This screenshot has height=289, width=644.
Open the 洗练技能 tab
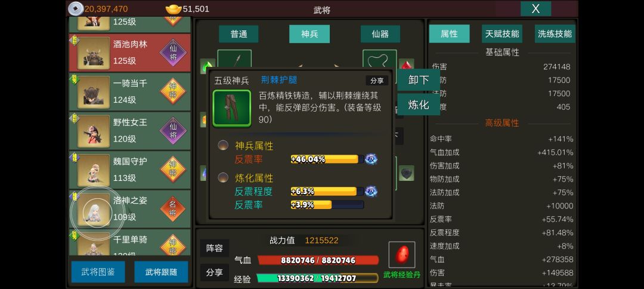(555, 33)
